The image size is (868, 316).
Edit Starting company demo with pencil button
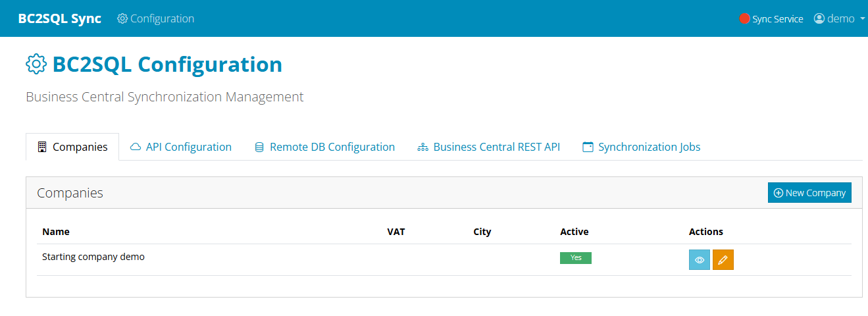pos(723,260)
